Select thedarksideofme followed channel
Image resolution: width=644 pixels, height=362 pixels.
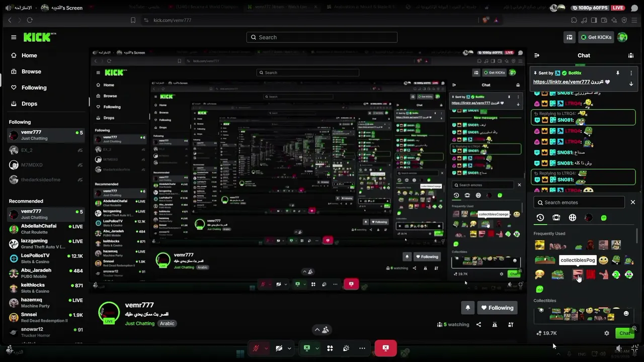pyautogui.click(x=45, y=179)
